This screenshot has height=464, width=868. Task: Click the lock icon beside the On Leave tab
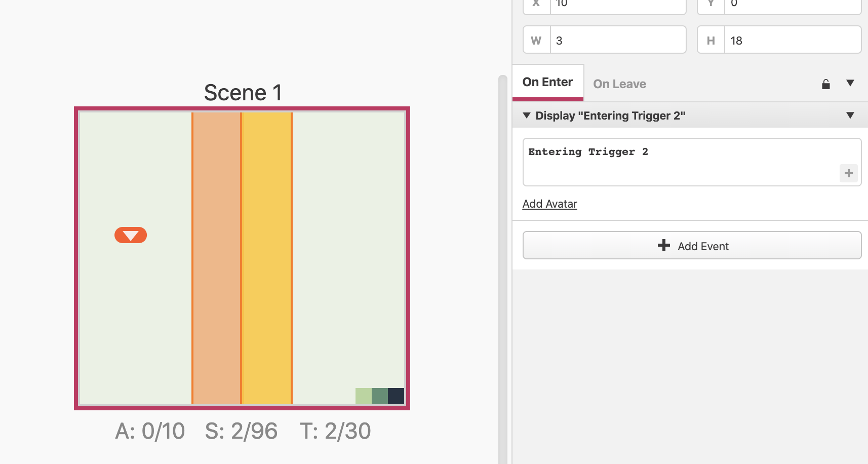tap(826, 84)
